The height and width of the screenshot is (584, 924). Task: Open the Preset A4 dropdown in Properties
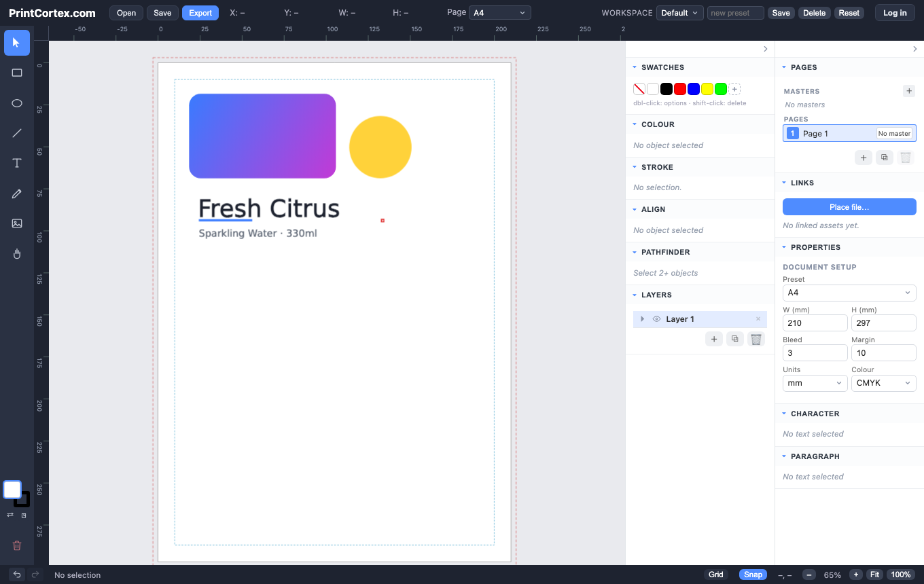849,293
